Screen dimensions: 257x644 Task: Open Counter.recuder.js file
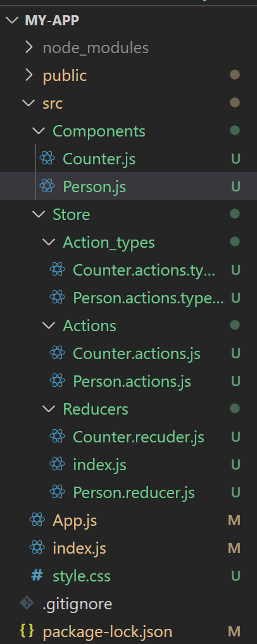(139, 437)
